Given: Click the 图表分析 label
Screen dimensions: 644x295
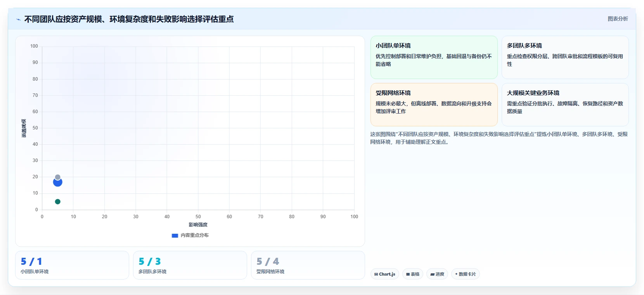Looking at the screenshot, I should [618, 19].
